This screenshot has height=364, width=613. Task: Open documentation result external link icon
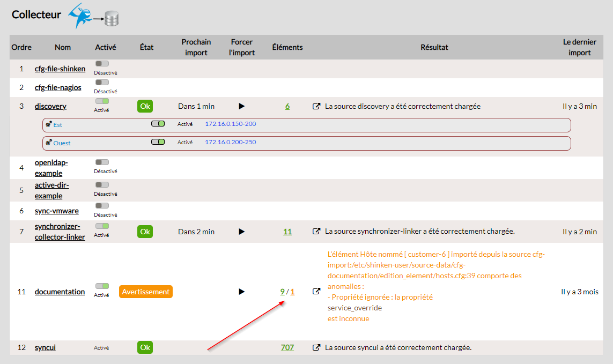[x=316, y=292]
